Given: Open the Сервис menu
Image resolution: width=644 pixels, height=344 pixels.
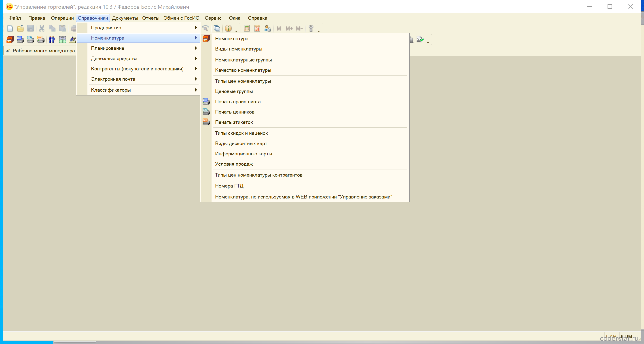Looking at the screenshot, I should pyautogui.click(x=213, y=18).
